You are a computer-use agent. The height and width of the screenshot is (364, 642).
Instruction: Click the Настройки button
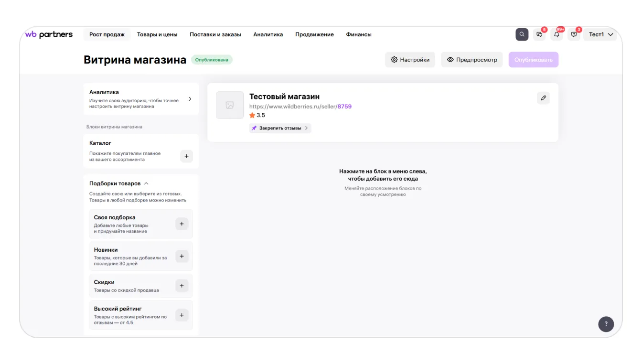coord(410,60)
